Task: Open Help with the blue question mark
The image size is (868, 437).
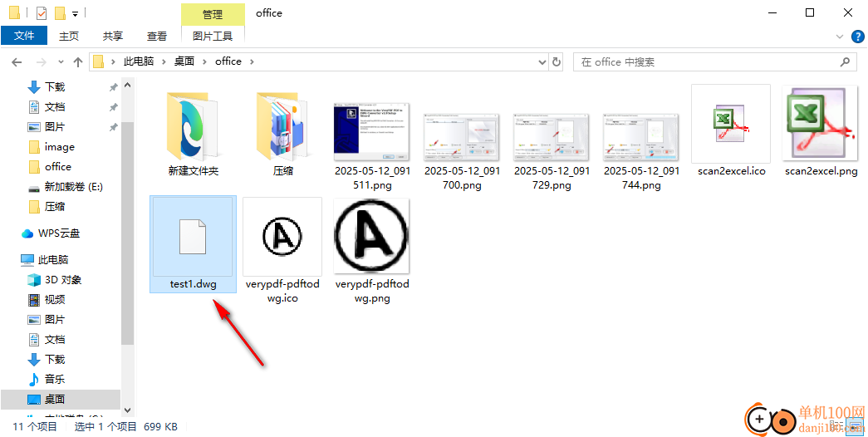Action: coord(857,37)
